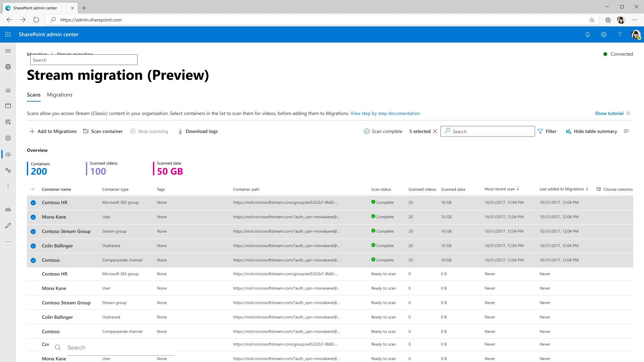Image resolution: width=644 pixels, height=362 pixels.
Task: Expand the Last added to Migrations sort
Action: (x=587, y=189)
